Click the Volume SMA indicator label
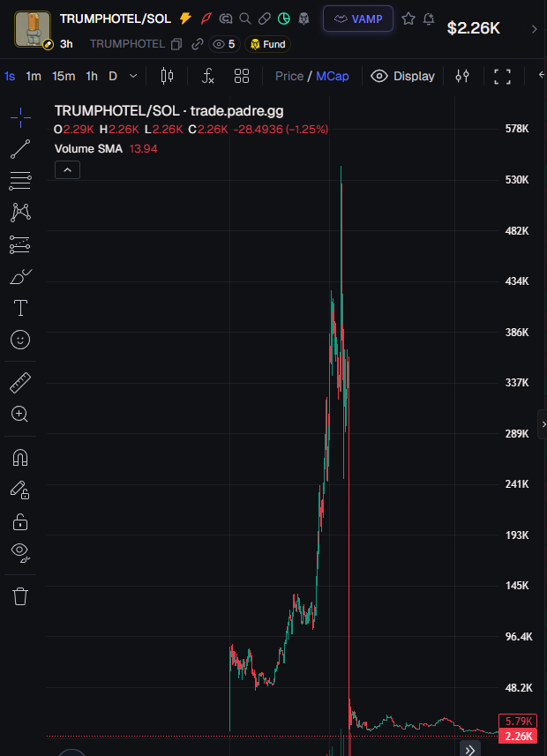The width and height of the screenshot is (547, 756). pyautogui.click(x=88, y=148)
